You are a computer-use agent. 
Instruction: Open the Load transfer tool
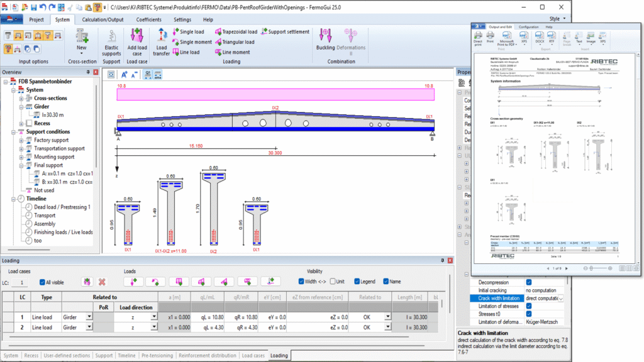coord(162,42)
